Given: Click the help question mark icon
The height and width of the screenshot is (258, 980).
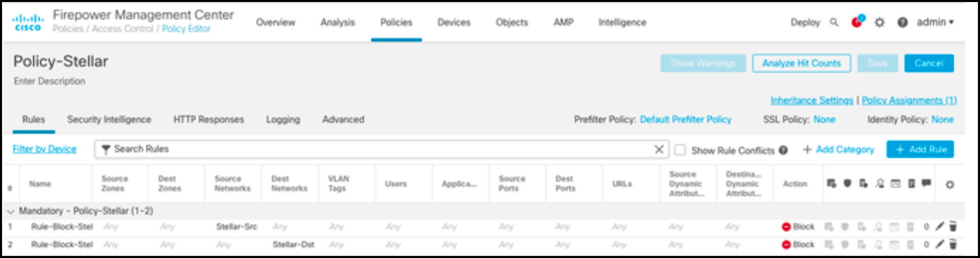Looking at the screenshot, I should (902, 22).
